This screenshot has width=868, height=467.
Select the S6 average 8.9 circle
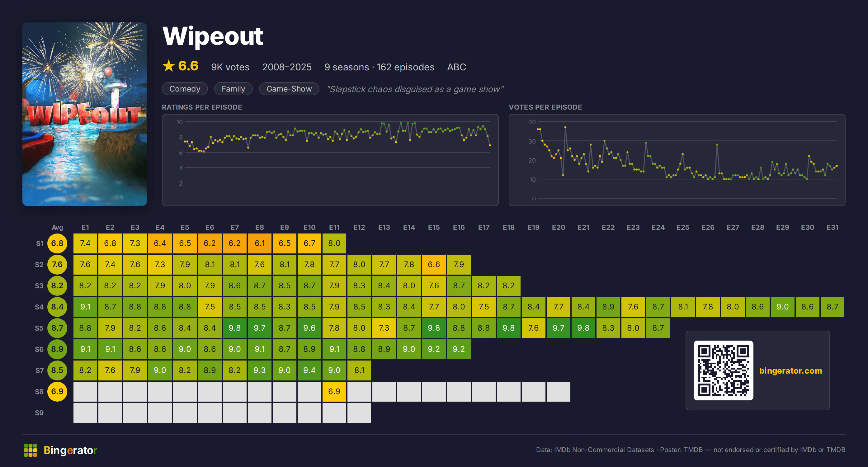point(57,349)
